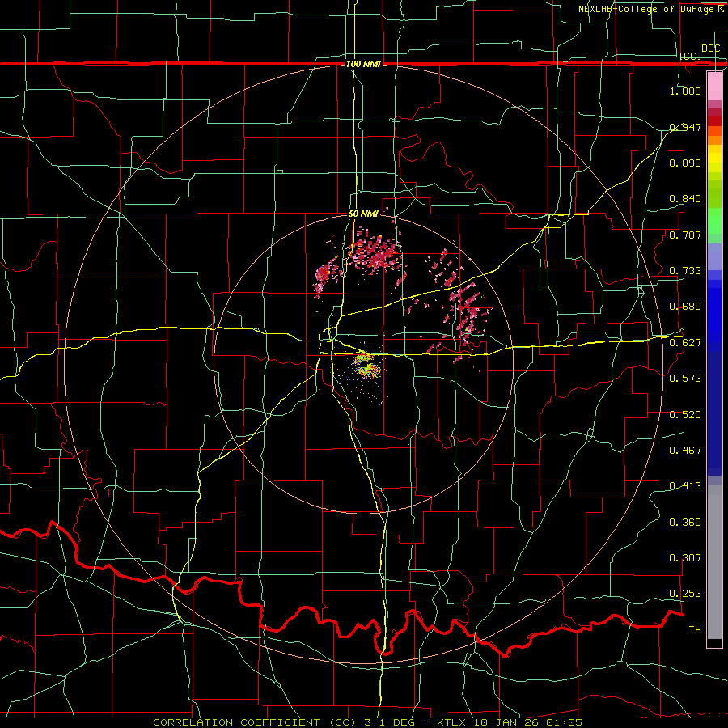
Task: Click the pink echo cluster north of radar
Action: pos(375,252)
